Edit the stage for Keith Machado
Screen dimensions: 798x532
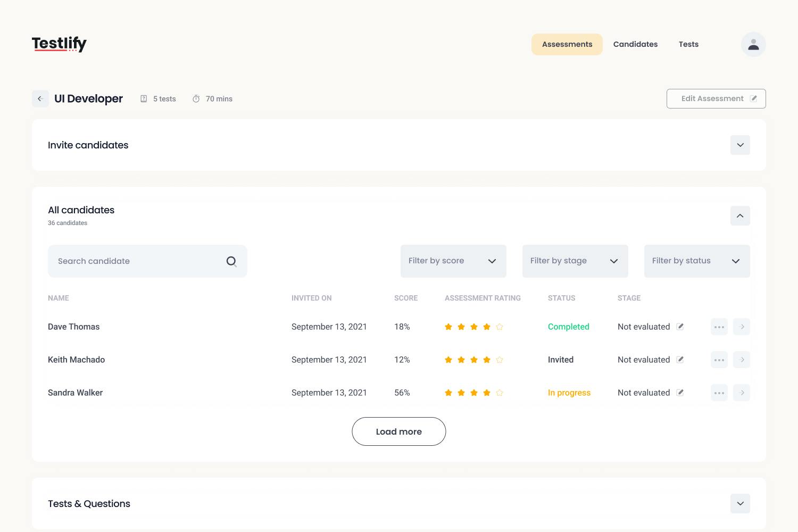coord(680,359)
